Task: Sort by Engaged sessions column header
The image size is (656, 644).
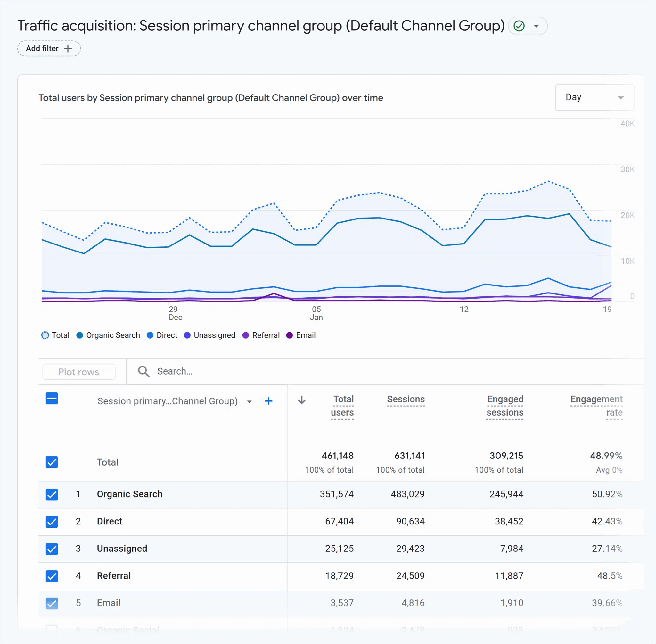Action: [x=505, y=406]
